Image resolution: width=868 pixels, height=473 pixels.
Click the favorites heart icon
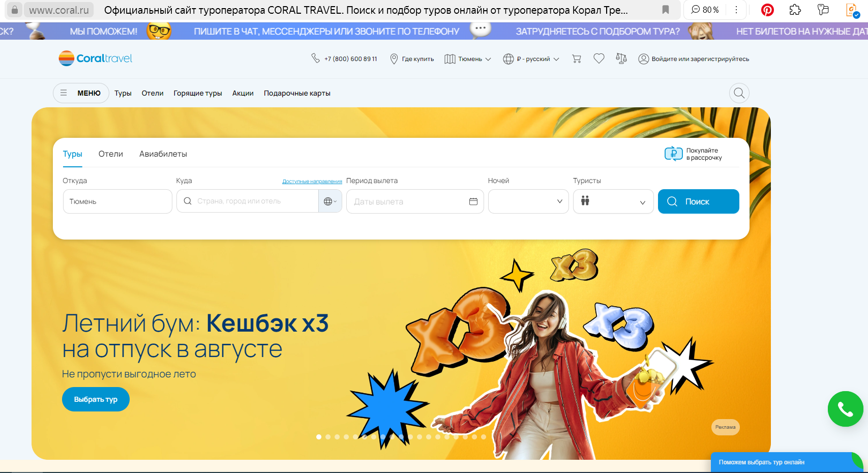(599, 59)
